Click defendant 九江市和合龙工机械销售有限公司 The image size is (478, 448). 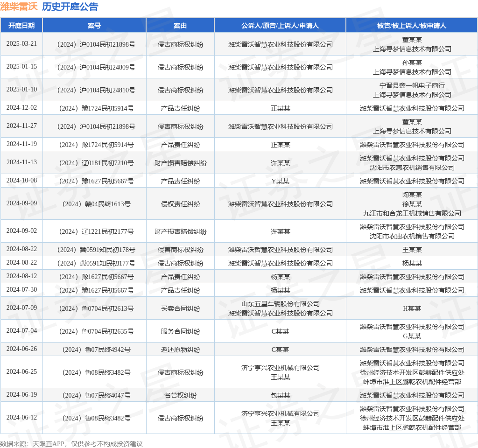pos(412,213)
